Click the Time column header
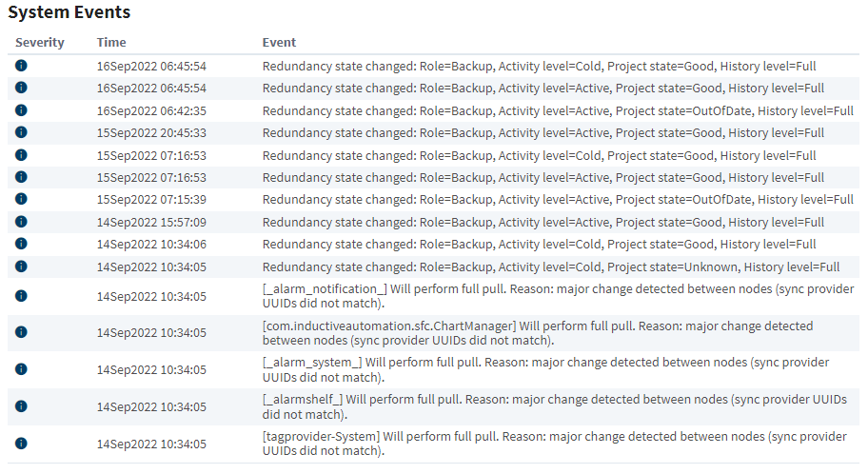The width and height of the screenshot is (868, 474). tap(111, 43)
